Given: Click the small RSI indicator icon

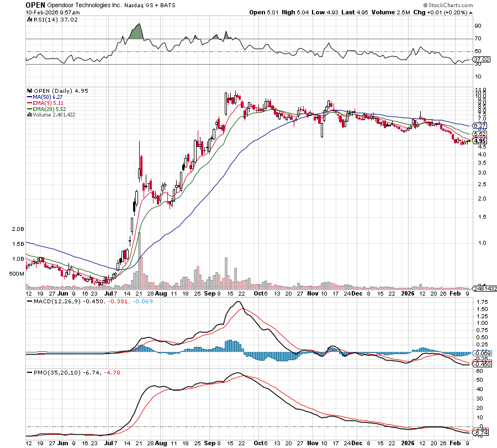Looking at the screenshot, I should pyautogui.click(x=29, y=19).
